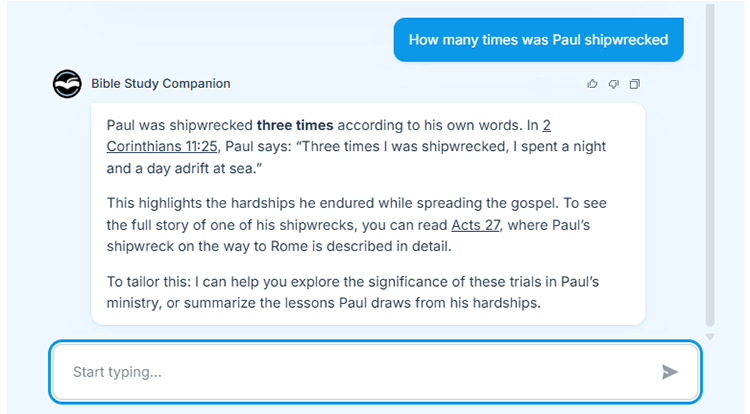Click the blue "How many times was Paul shipwrecked" bubble
The image size is (750, 414).
(x=538, y=40)
